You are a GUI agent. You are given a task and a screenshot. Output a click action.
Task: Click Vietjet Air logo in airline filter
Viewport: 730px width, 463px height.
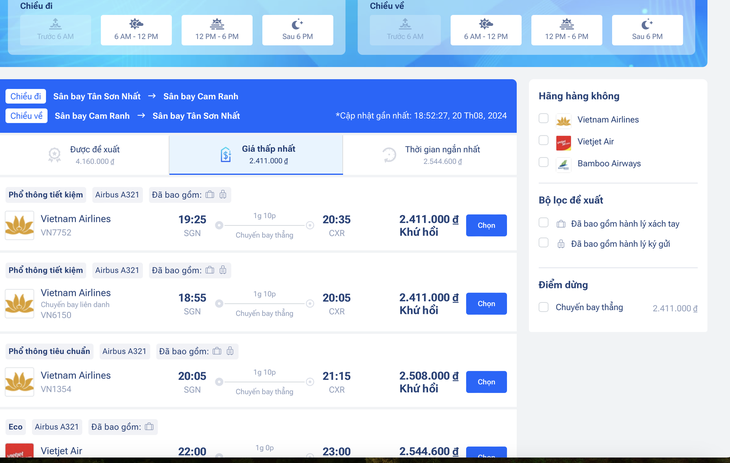pyautogui.click(x=563, y=143)
